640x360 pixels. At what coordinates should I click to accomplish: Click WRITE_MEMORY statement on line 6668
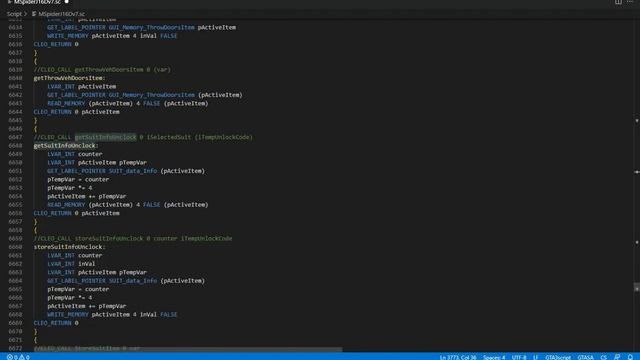(112, 315)
